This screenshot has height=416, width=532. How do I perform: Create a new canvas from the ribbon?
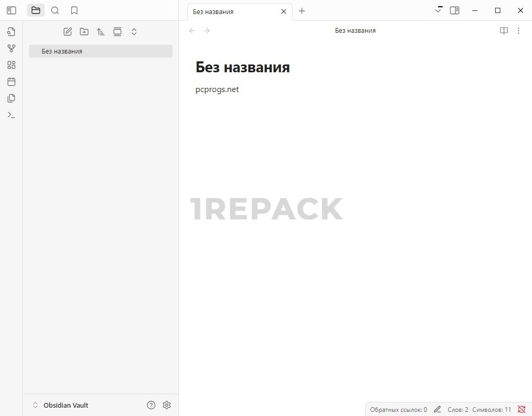tap(11, 65)
